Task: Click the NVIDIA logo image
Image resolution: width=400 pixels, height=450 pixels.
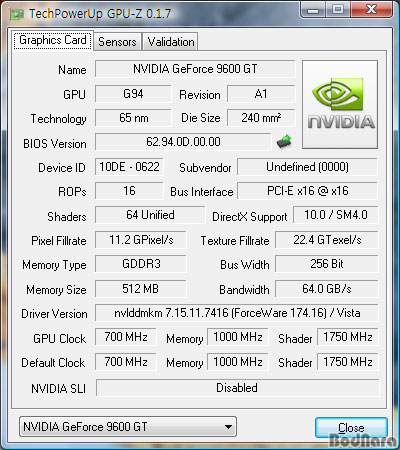Action: [x=340, y=104]
